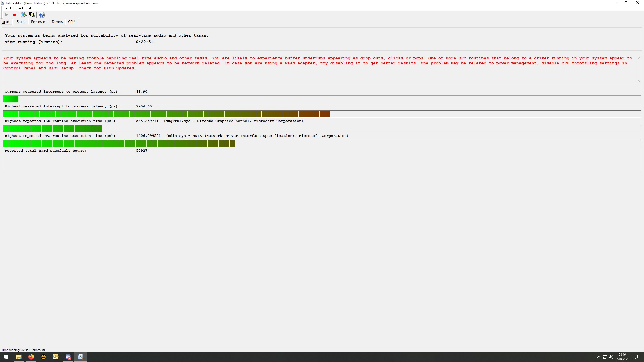Open help via blue question mark icon
644x362 pixels.
42,15
